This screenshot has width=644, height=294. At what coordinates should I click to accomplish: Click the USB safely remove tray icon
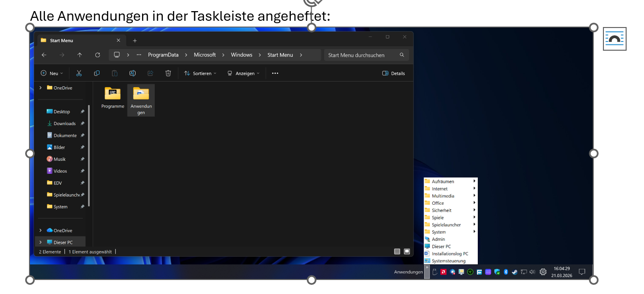tap(434, 272)
